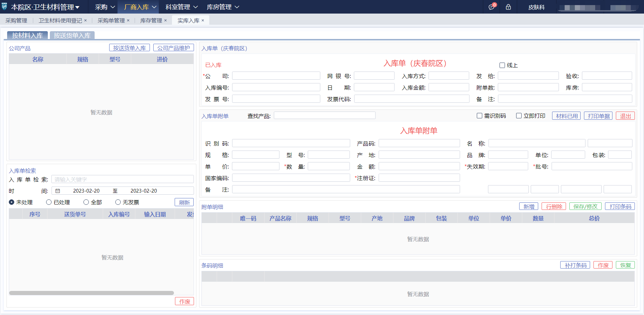Image resolution: width=644 pixels, height=315 pixels.
Task: Focus the 入库编号 input field
Action: (x=276, y=87)
